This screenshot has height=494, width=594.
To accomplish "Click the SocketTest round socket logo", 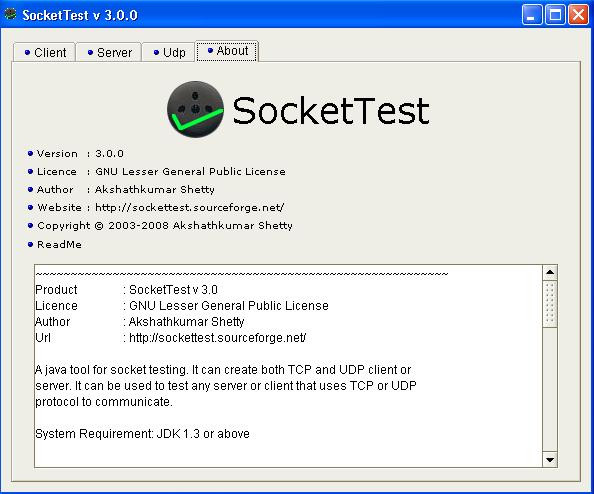I will click(195, 109).
